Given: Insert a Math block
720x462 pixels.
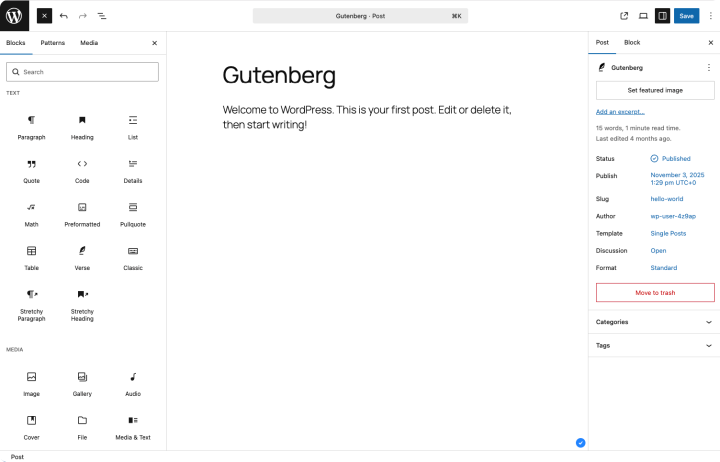Looking at the screenshot, I should point(31,214).
